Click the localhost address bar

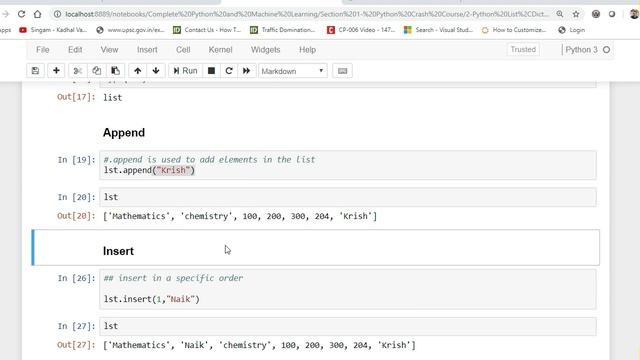(x=307, y=14)
